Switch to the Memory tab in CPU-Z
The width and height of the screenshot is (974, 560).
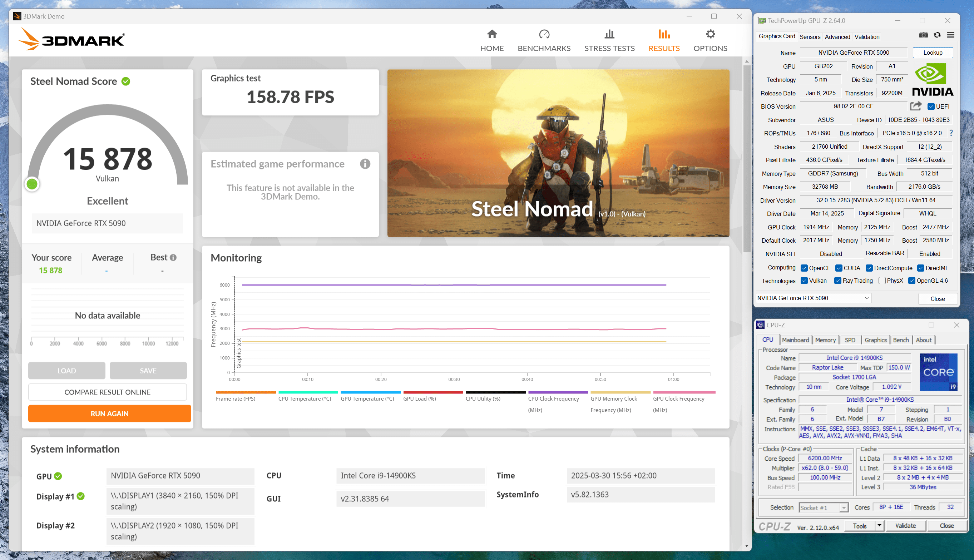(825, 340)
